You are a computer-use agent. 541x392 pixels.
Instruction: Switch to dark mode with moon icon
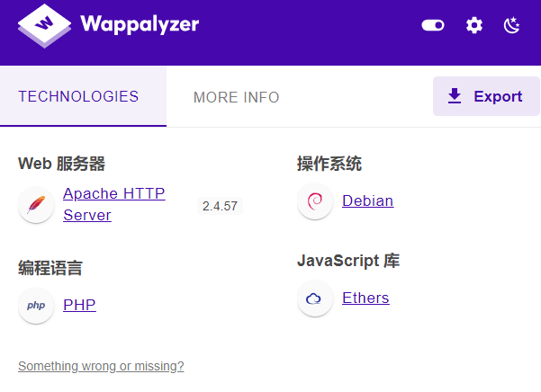point(511,25)
